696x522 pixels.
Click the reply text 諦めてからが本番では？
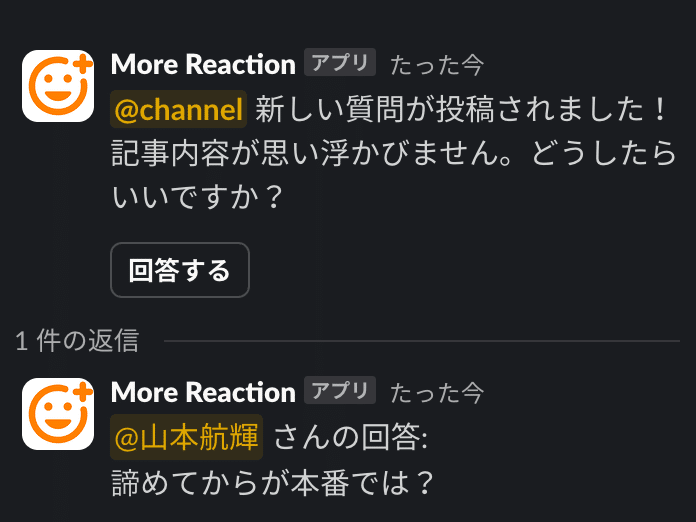(274, 482)
